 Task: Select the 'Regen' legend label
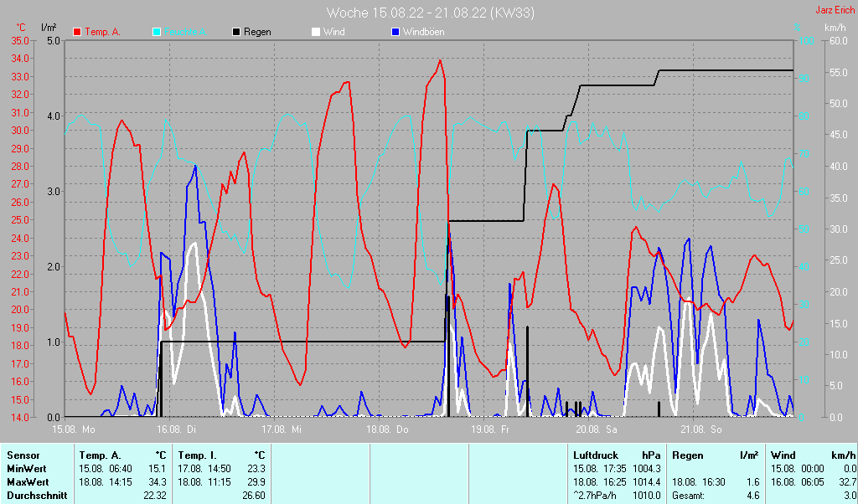point(257,32)
